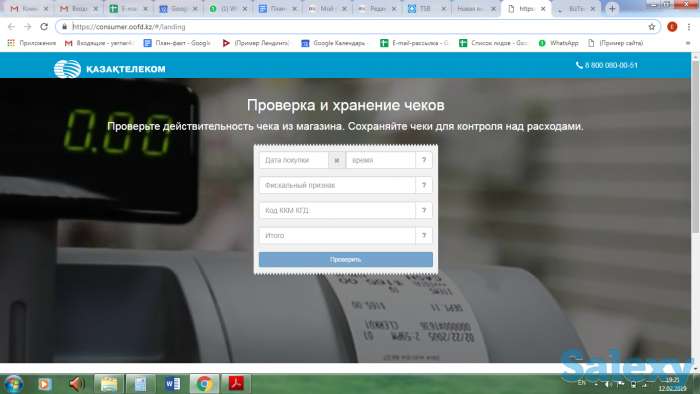Open the Пример сайта bookmark
Viewport: 700px width, 394px height.
(x=616, y=43)
